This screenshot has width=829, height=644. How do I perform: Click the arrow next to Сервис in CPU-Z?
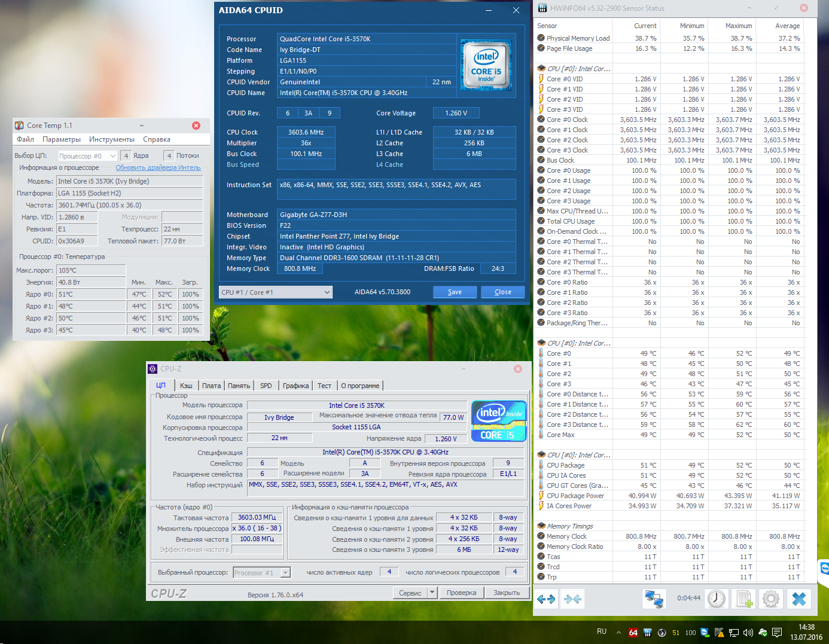[x=432, y=593]
